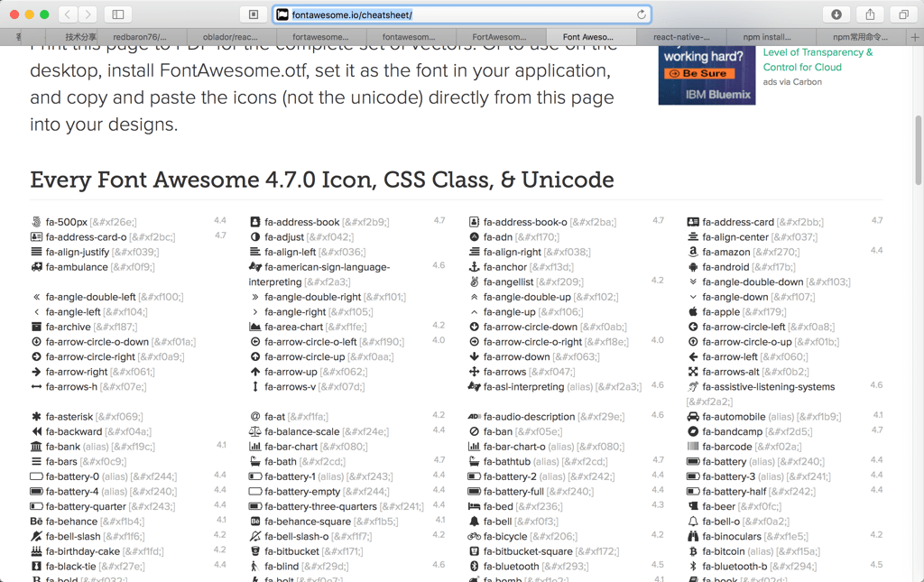Switch to the oblador/reac... tab
This screenshot has height=582, width=924.
[x=230, y=36]
